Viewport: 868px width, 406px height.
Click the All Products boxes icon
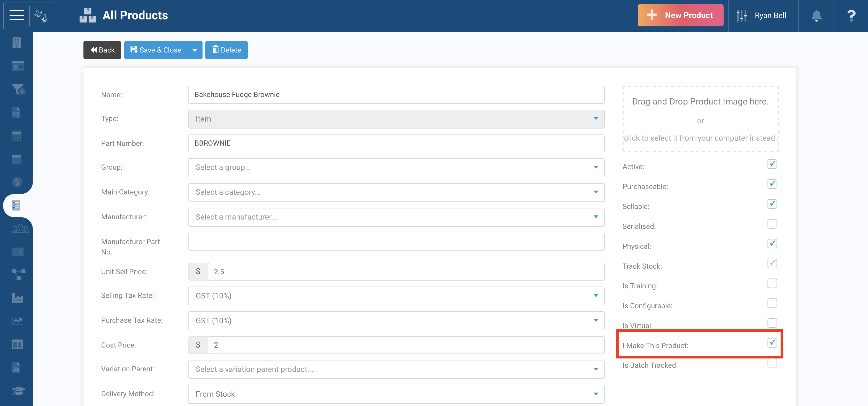88,16
